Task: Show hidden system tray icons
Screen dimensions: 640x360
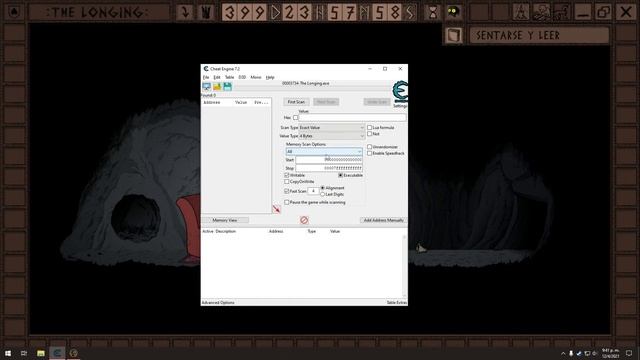Action: 563,353
